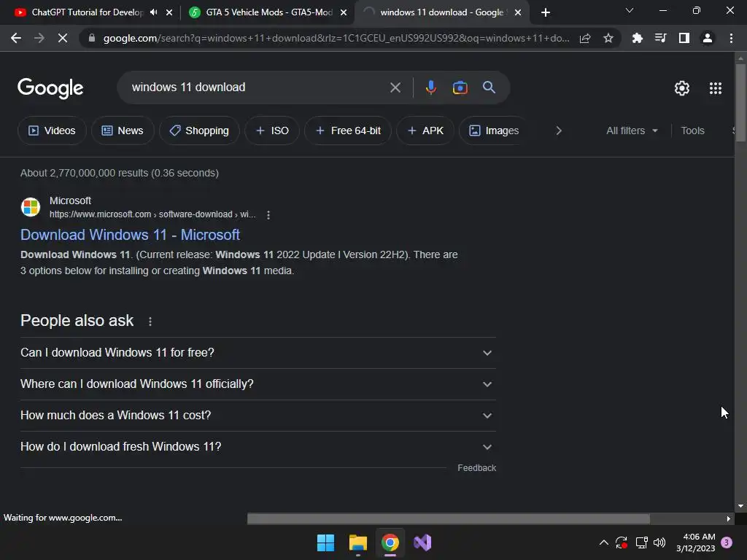
Task: Switch to GTA 5 Vehicle Mods tab
Action: [268, 12]
